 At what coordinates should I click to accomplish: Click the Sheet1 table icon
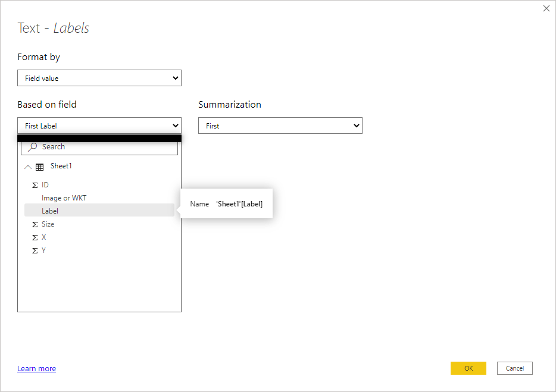(40, 167)
